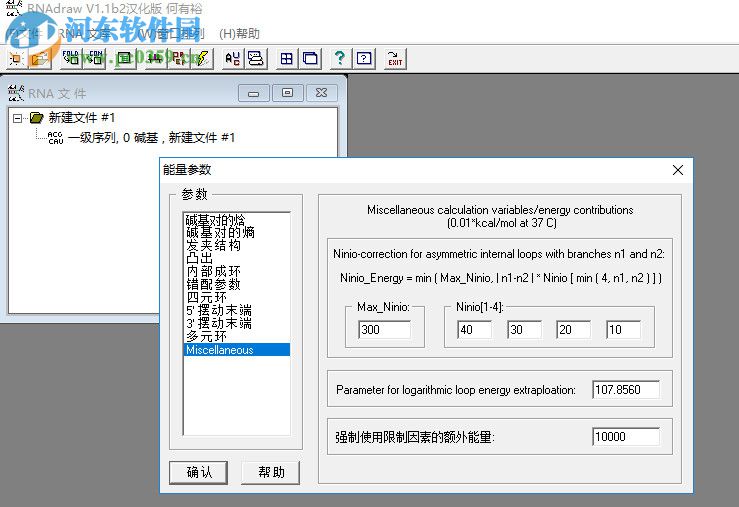Image resolution: width=739 pixels, height=507 pixels.
Task: Cascade windows with the overlapping squares icon
Action: pos(310,58)
